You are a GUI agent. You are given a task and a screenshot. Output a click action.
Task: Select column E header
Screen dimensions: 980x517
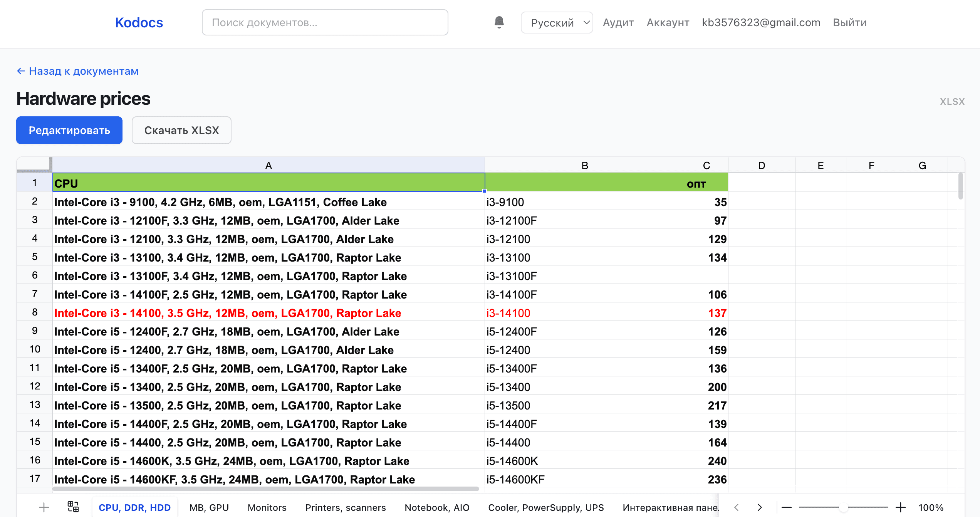821,165
